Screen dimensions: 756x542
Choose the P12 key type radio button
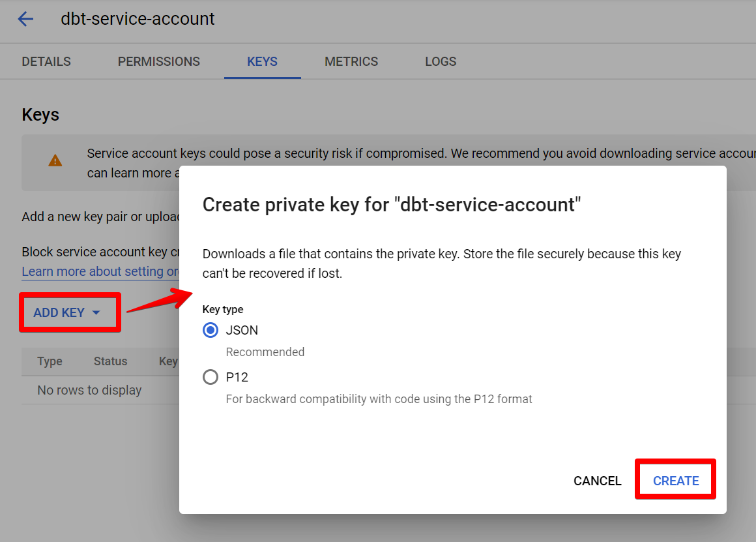point(211,378)
